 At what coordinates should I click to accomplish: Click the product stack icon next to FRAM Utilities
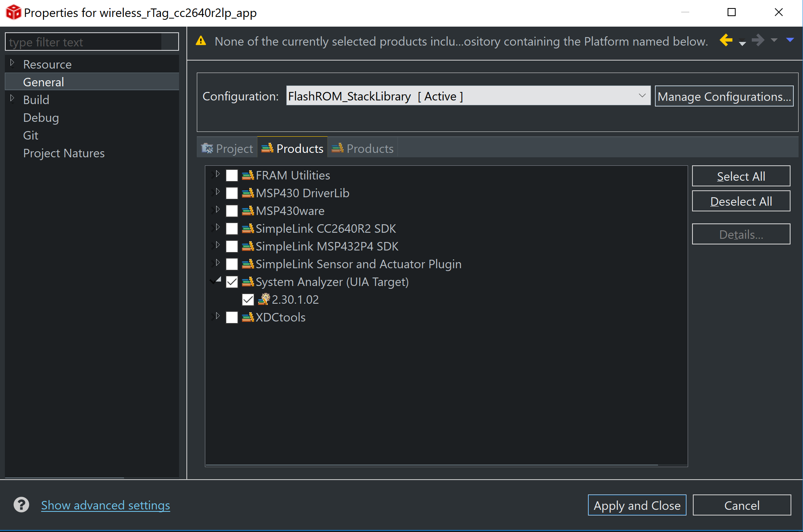click(248, 175)
